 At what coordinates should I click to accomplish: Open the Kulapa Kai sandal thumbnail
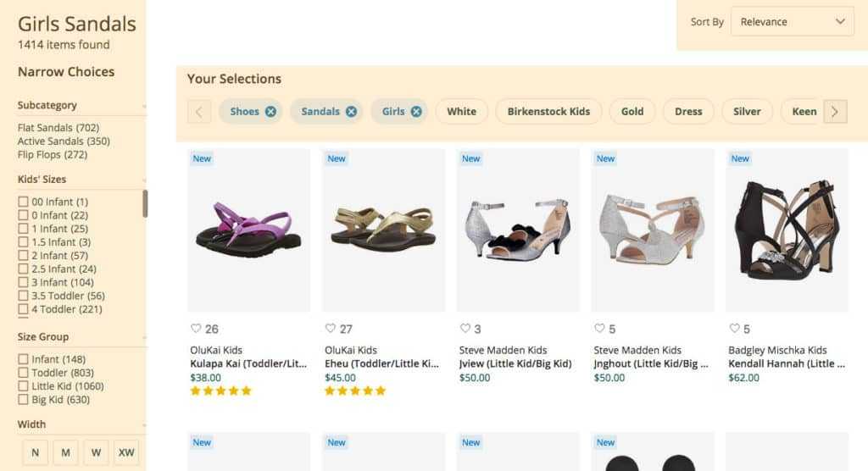[x=248, y=230]
